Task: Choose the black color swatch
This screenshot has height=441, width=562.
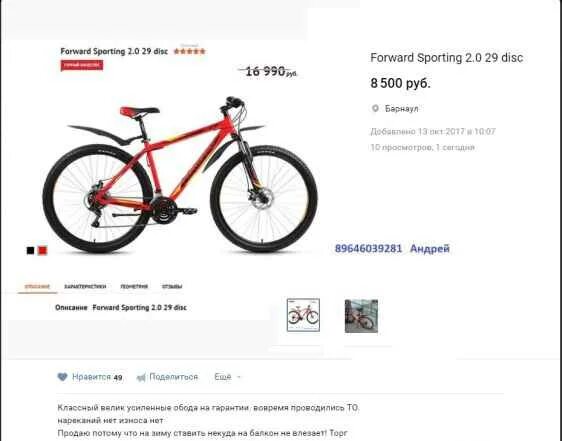Action: pyautogui.click(x=30, y=250)
